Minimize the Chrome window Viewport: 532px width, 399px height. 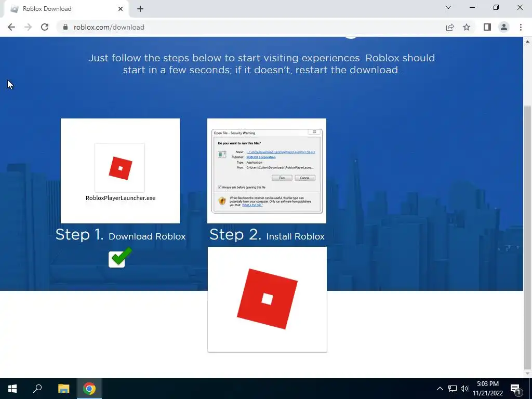click(472, 7)
